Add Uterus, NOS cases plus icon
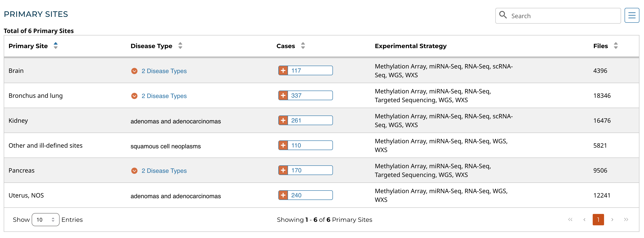The image size is (644, 238). coord(283,195)
